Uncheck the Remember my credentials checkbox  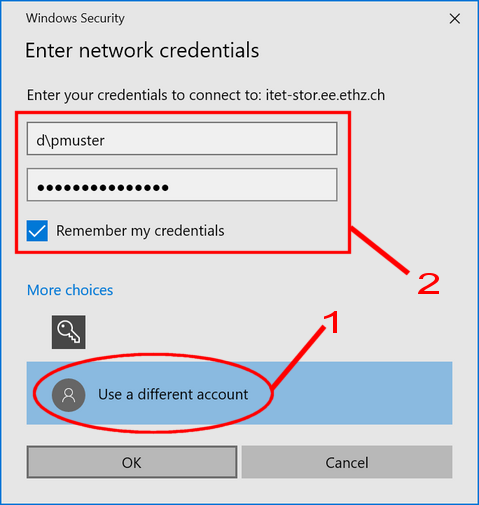pos(37,230)
